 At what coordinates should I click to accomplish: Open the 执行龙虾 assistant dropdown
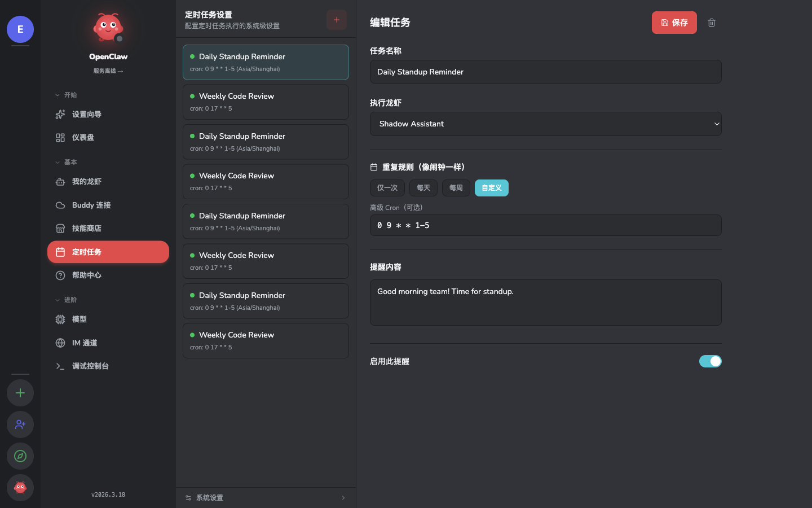click(x=545, y=124)
